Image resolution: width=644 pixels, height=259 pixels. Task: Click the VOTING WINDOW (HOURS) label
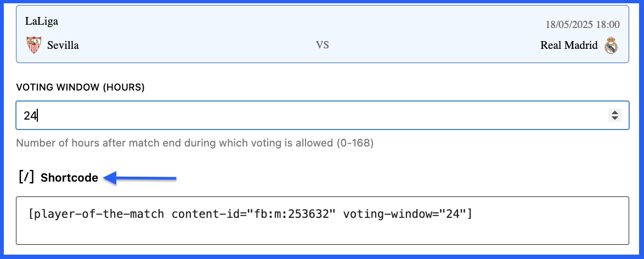tap(80, 87)
